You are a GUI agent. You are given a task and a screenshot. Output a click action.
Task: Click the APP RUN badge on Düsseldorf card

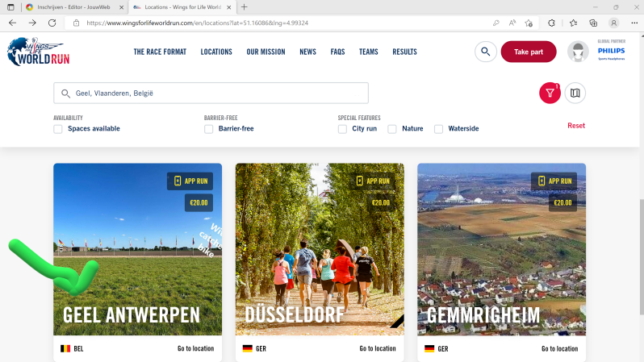click(x=372, y=181)
